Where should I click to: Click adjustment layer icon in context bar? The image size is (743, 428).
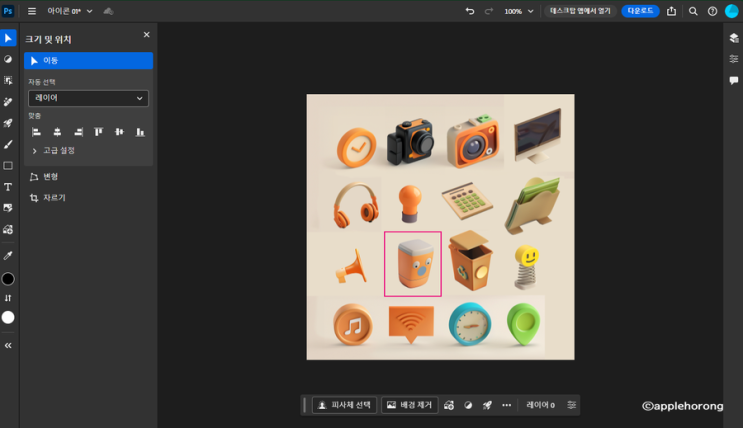pos(468,405)
